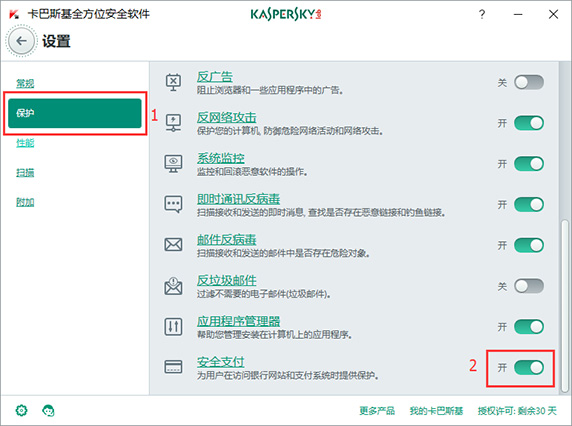Enable the 反垃圾邮件 toggle switch

point(529,286)
